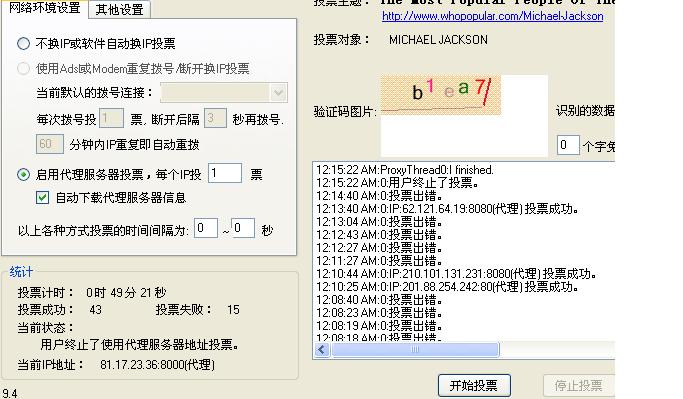The image size is (683, 399).
Task: Click the 60 分钟内IP重复 field
Action: point(50,144)
